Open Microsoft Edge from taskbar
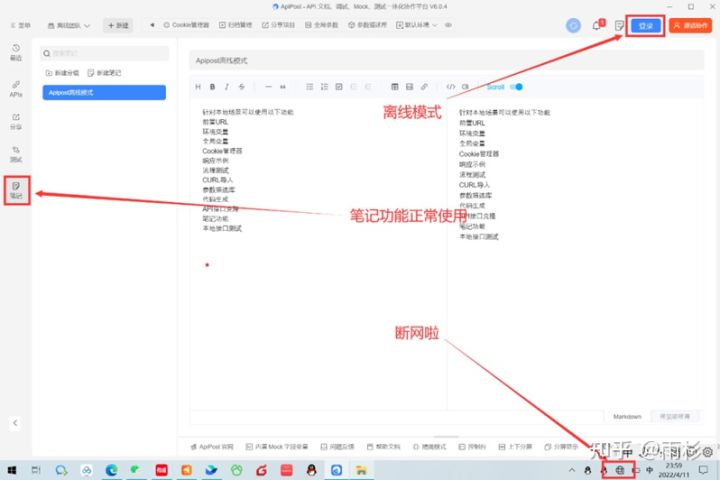This screenshot has width=720, height=480. tap(111, 470)
